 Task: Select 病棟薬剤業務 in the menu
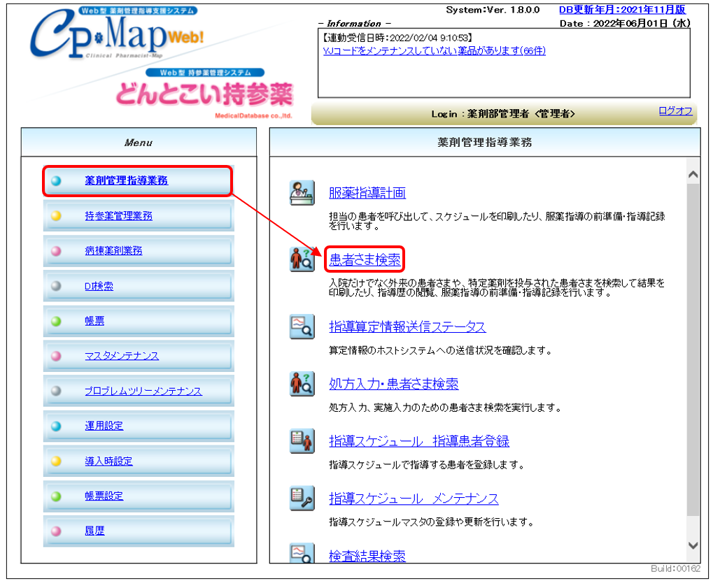[113, 251]
